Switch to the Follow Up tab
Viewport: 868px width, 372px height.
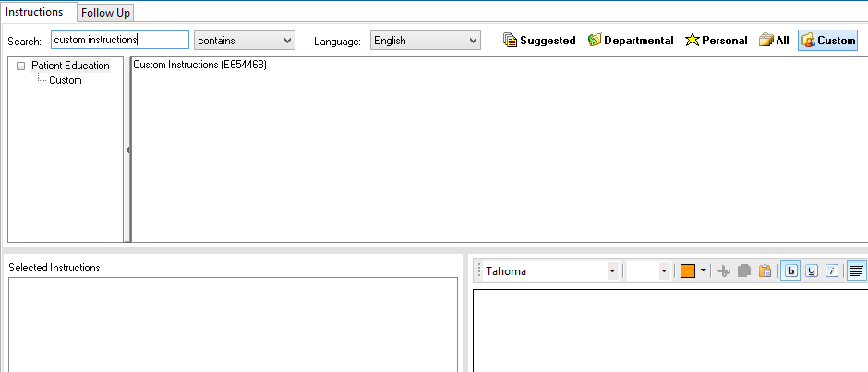pos(105,13)
